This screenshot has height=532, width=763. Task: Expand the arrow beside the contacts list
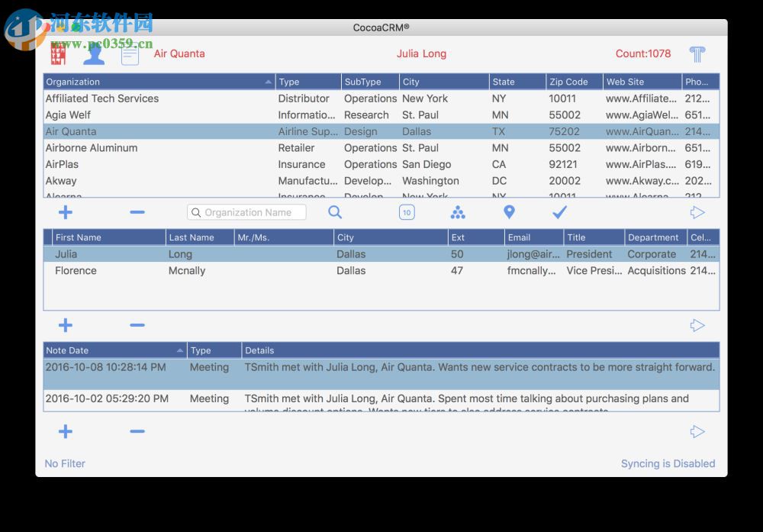(697, 325)
